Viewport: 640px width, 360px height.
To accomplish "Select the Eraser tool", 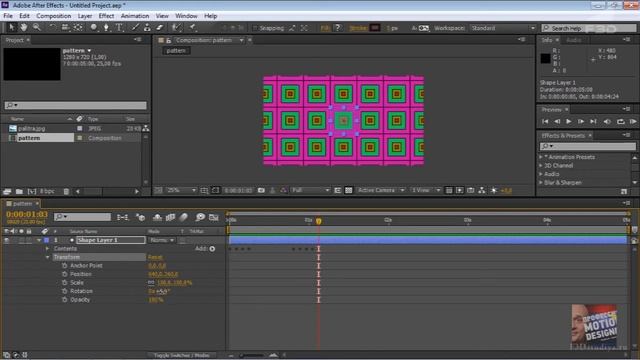I will tap(160, 27).
